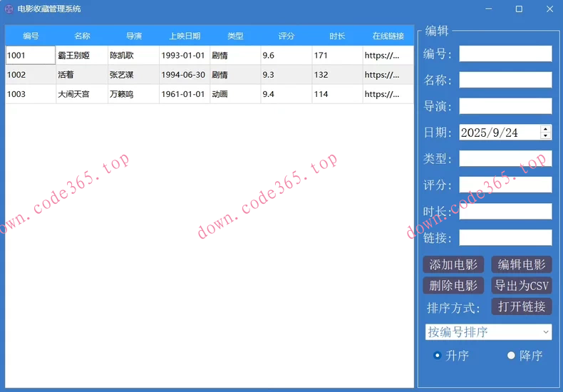Click director cell 万籁鸣

pyautogui.click(x=133, y=94)
